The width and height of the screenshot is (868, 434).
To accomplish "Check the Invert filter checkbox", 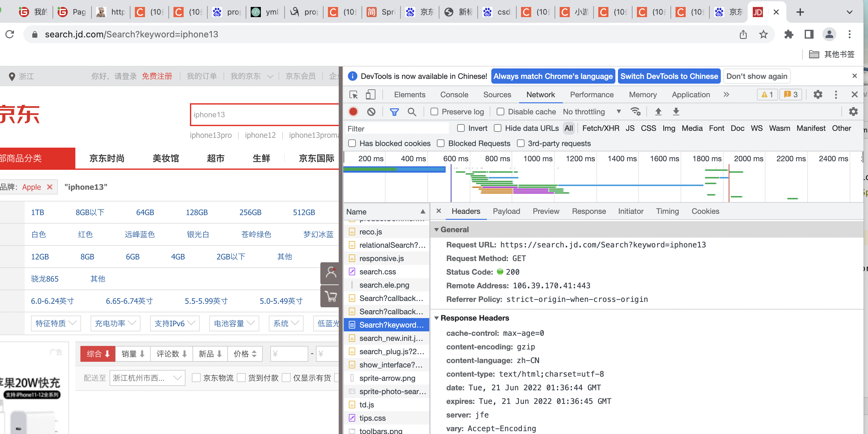I will click(461, 128).
